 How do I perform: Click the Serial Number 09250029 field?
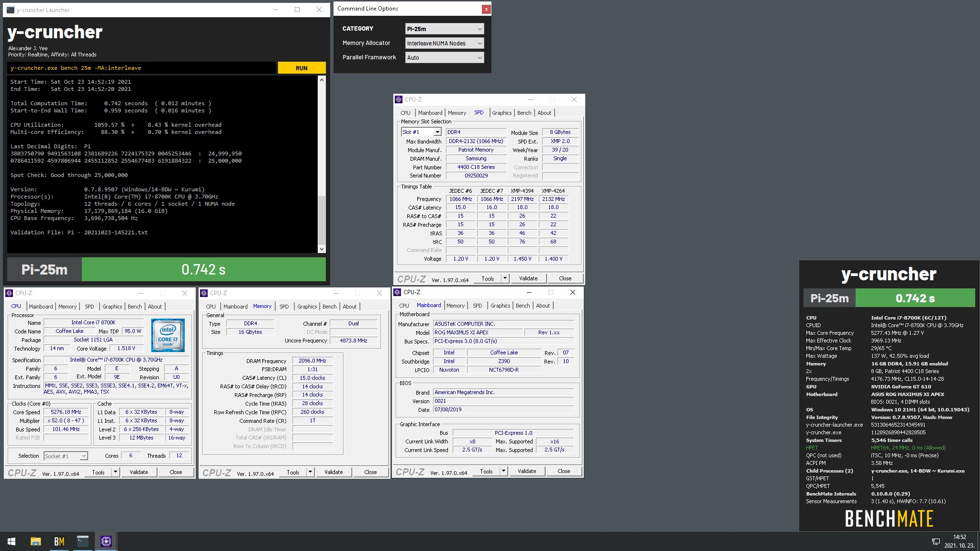coord(476,176)
